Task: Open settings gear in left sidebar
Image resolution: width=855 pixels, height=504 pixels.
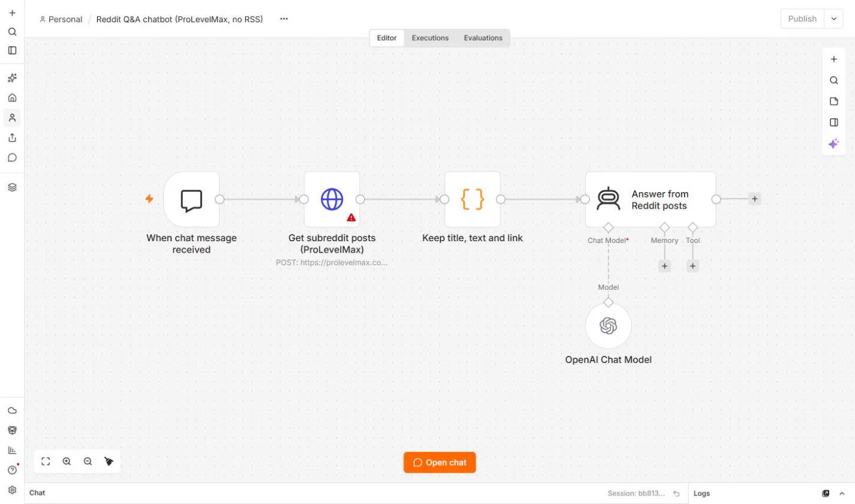Action: pyautogui.click(x=12, y=490)
